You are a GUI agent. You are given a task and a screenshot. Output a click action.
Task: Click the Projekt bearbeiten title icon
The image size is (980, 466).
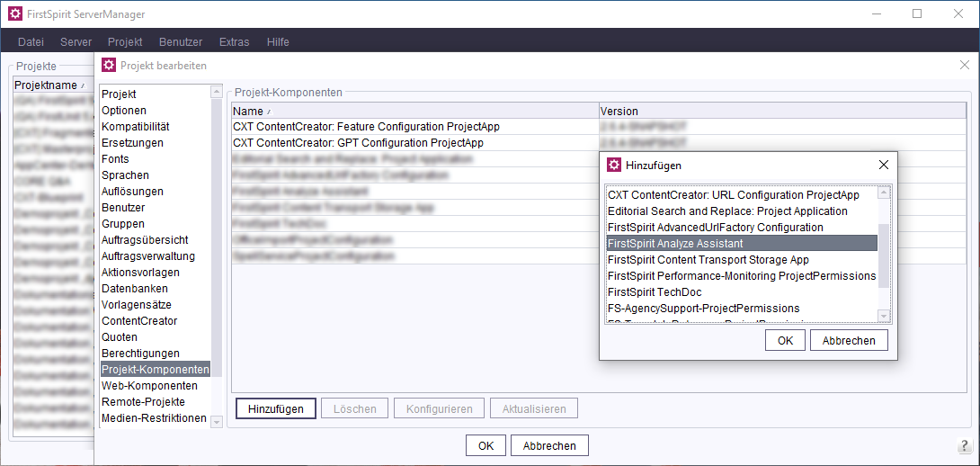pos(109,65)
